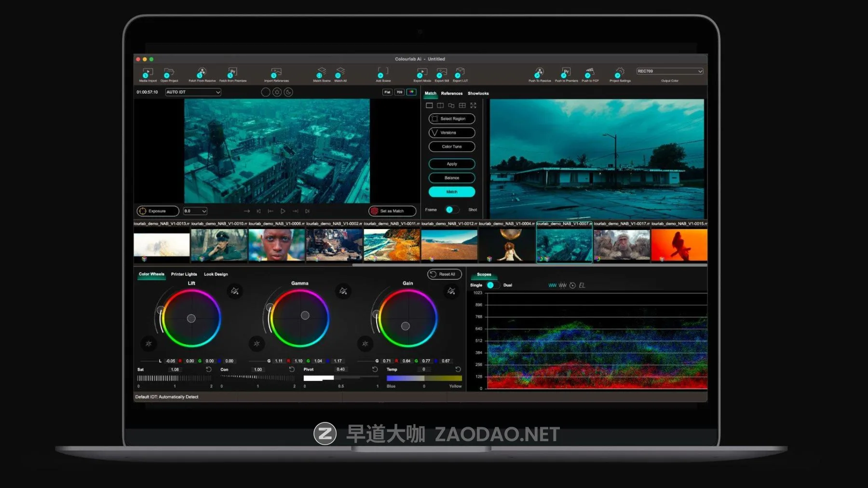This screenshot has height=488, width=868.
Task: Click the Import References icon
Action: pos(276,73)
